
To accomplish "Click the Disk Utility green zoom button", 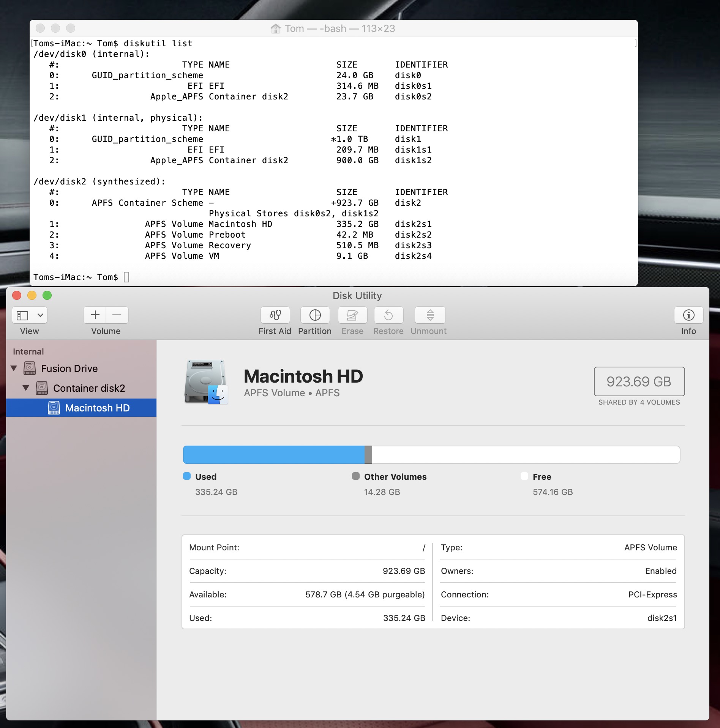I will coord(47,295).
